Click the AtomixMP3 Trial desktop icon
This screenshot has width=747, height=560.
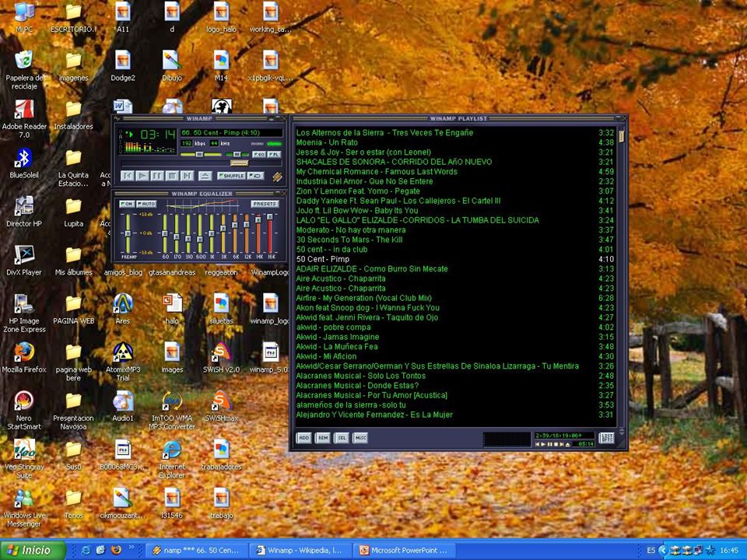(x=123, y=362)
